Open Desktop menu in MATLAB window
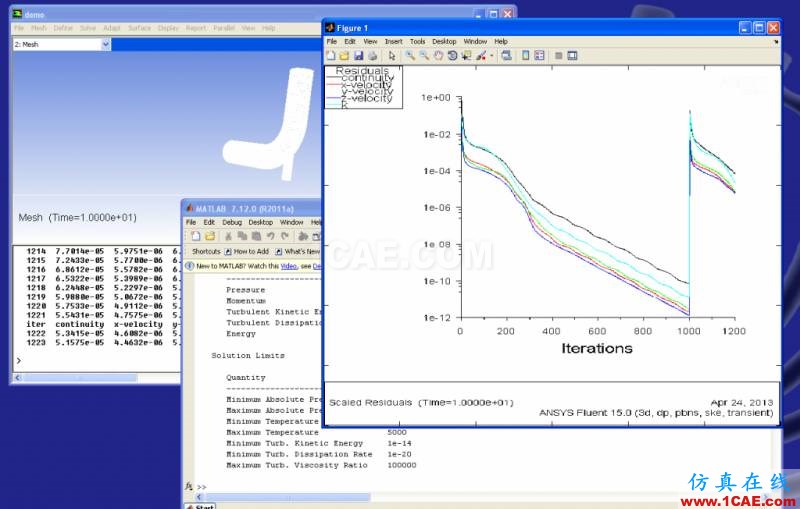Viewport: 800px width, 509px height. tap(261, 222)
